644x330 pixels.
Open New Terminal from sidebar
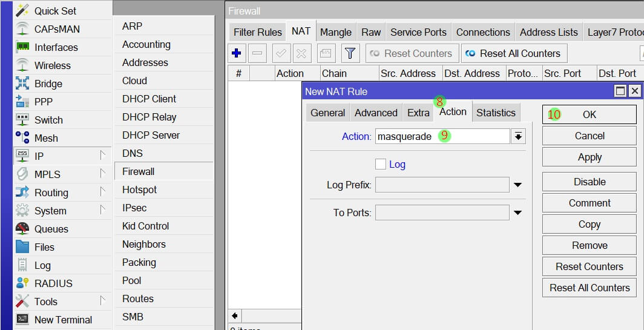pyautogui.click(x=22, y=320)
